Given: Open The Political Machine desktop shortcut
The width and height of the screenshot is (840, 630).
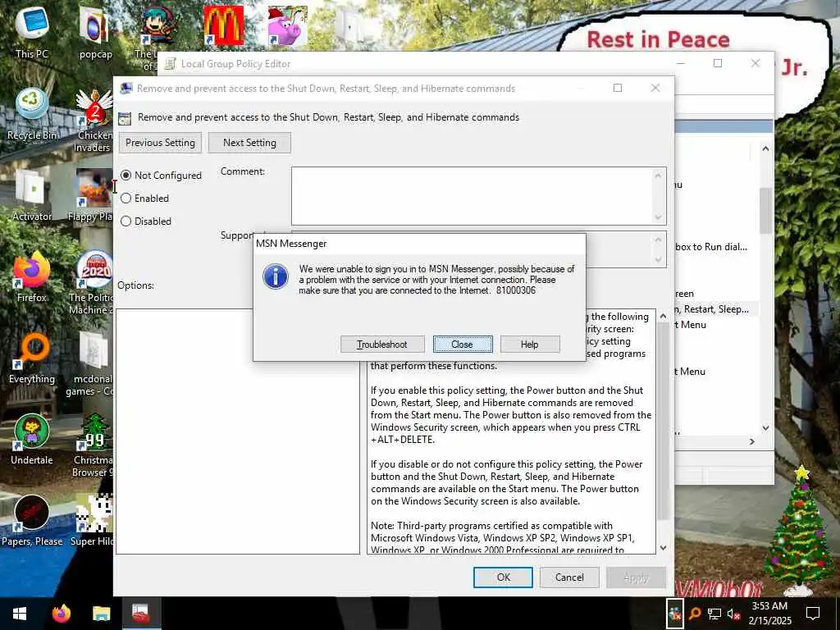Looking at the screenshot, I should (x=92, y=282).
